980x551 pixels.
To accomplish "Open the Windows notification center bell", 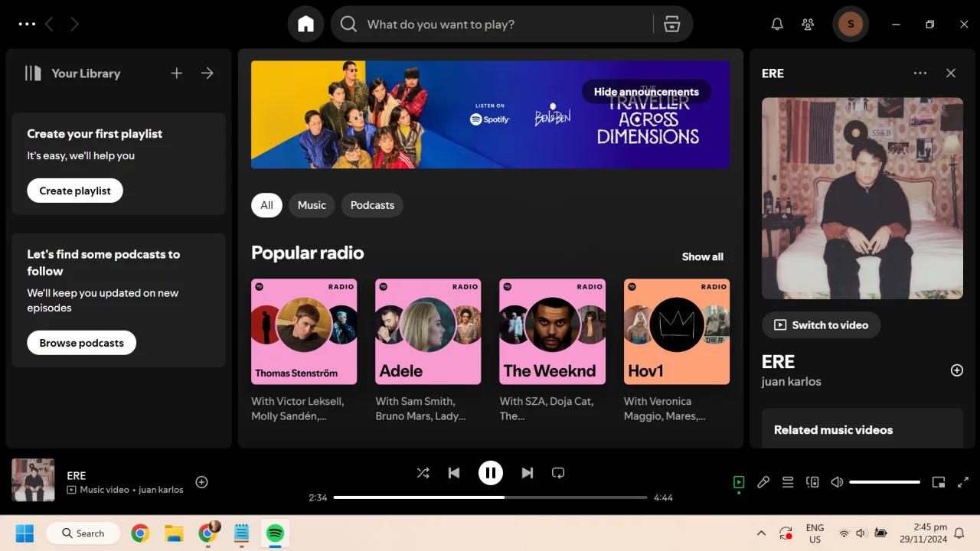I will point(959,533).
